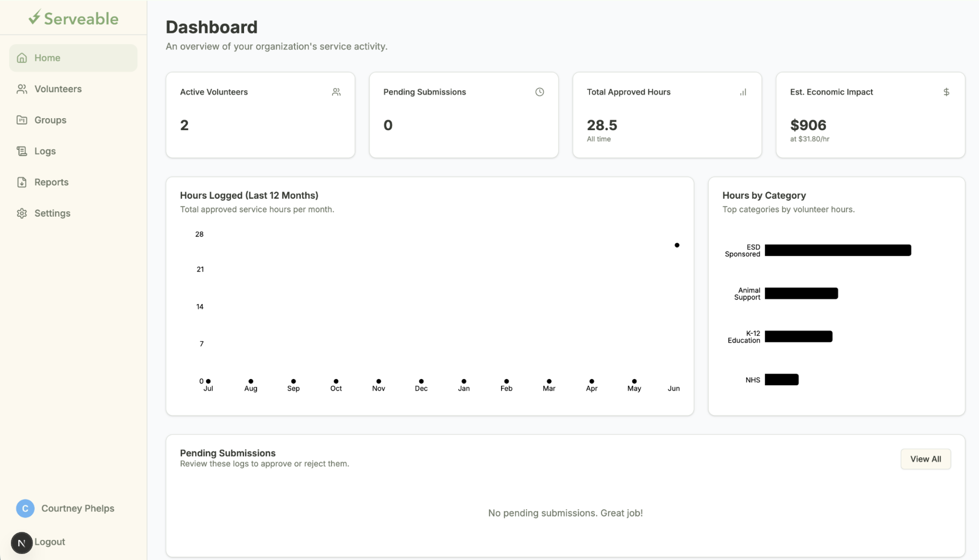Click the 'Est. Economic Impact' card title
The width and height of the screenshot is (979, 560).
click(x=831, y=92)
